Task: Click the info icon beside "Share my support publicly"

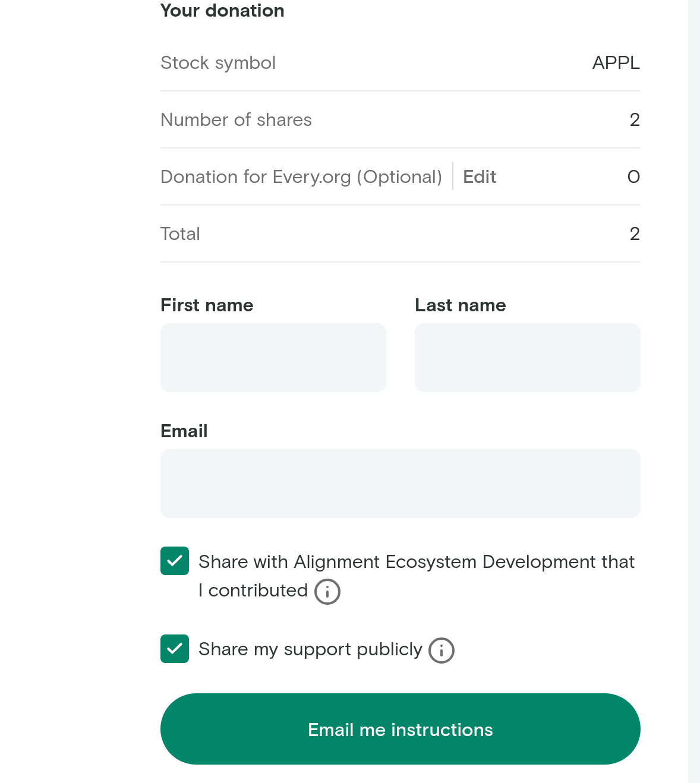Action: pyautogui.click(x=442, y=651)
